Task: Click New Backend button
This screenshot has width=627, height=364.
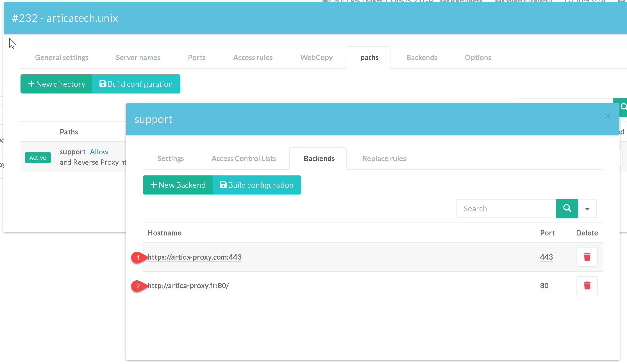Action: pos(178,185)
